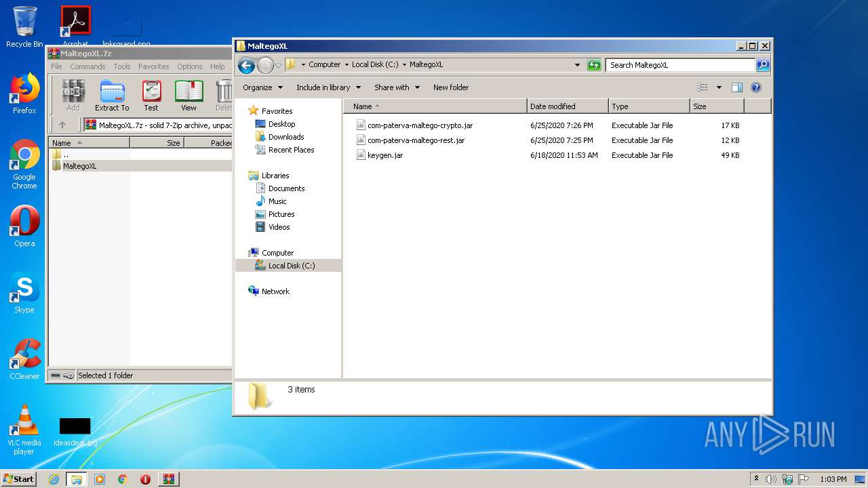Click the Opera taskbar icon
Viewport: 868px width, 488px height.
coord(145,479)
